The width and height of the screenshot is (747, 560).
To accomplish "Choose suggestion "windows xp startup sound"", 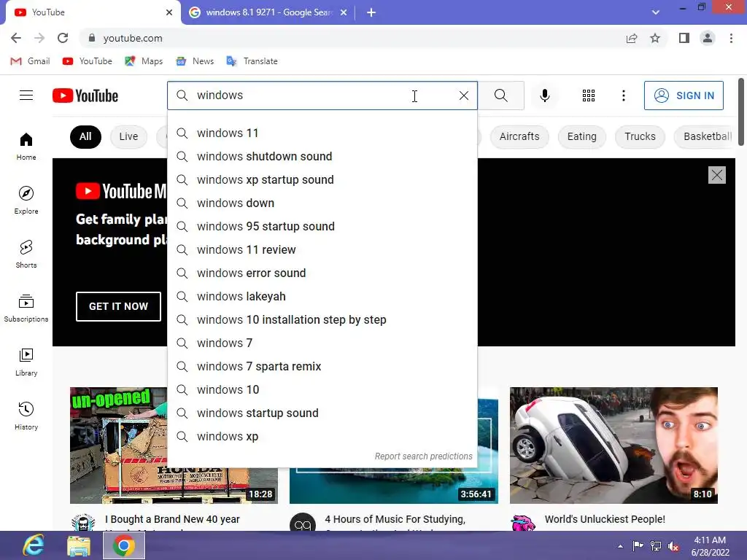I will point(322,179).
